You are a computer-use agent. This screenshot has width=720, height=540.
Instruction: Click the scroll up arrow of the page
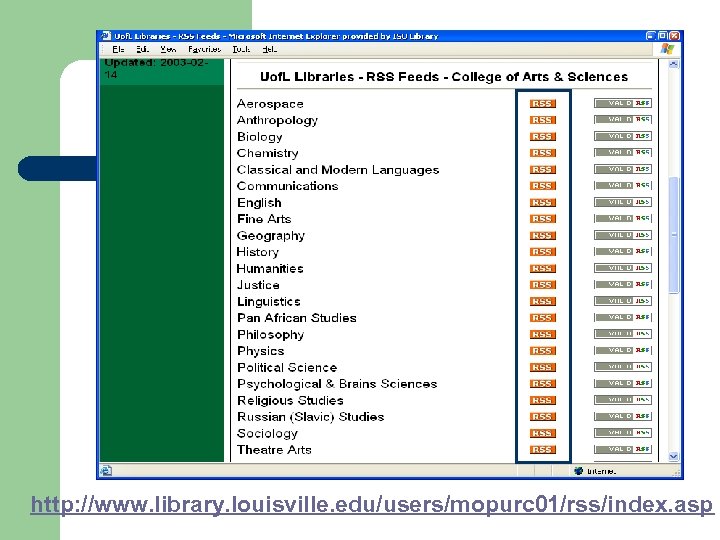[x=674, y=64]
